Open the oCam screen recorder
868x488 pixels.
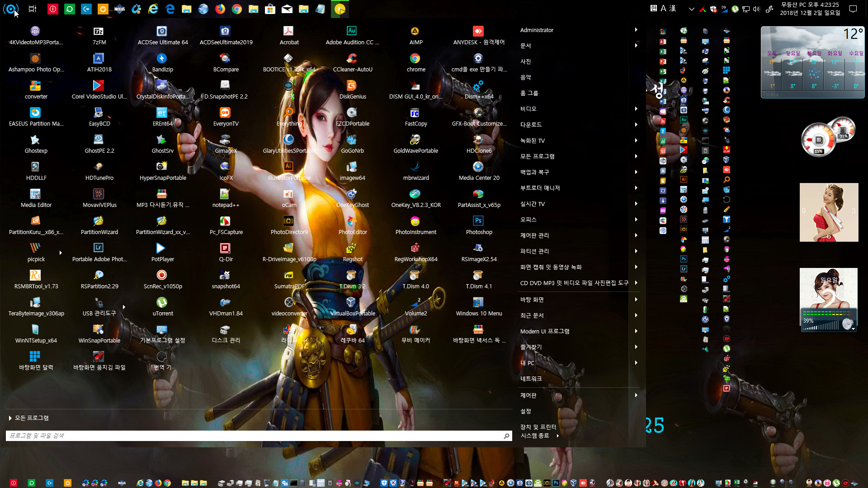pos(289,198)
